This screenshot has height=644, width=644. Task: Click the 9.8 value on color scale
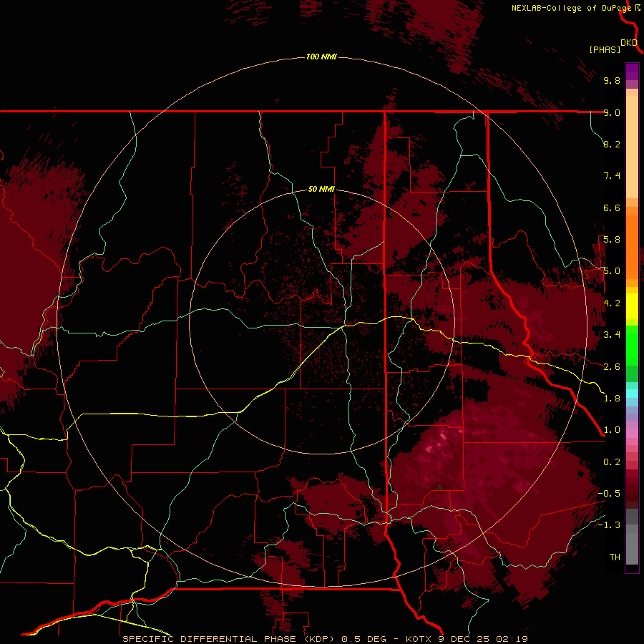click(x=612, y=80)
